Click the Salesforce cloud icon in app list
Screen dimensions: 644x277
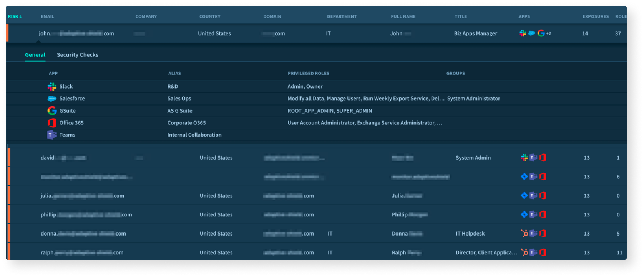pos(52,99)
